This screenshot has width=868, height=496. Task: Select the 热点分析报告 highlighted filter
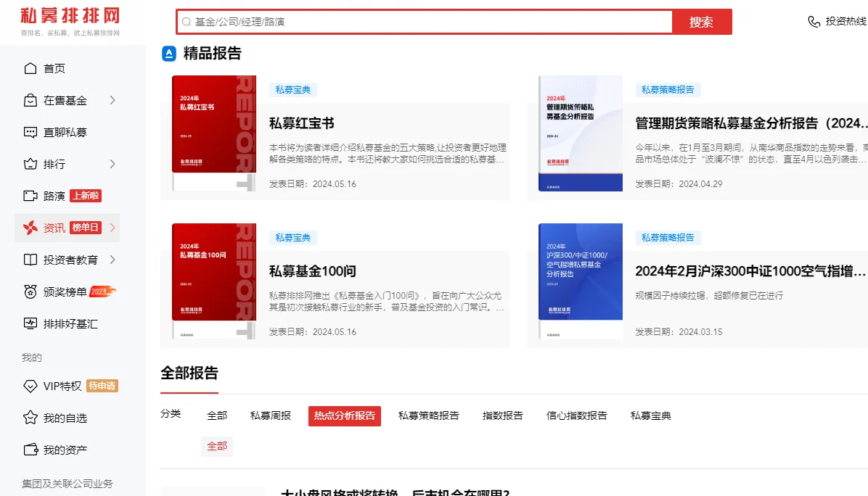coord(344,416)
